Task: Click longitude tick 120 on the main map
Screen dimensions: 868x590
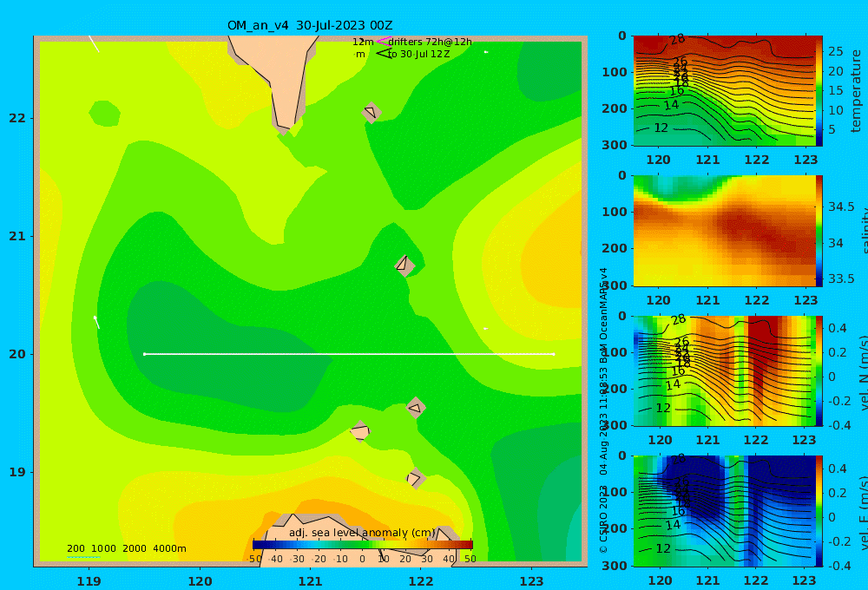Action: click(x=200, y=581)
